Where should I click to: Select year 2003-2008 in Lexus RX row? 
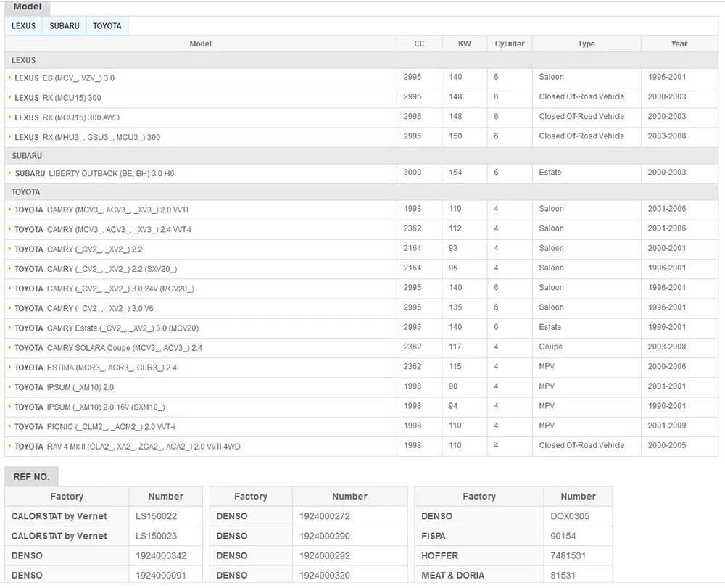tap(667, 136)
